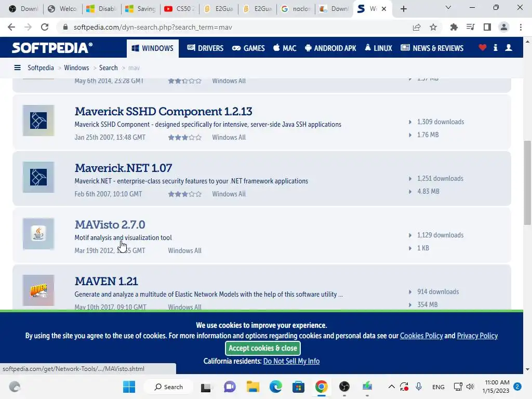Open the Games category
This screenshot has height=399, width=532.
(x=248, y=48)
